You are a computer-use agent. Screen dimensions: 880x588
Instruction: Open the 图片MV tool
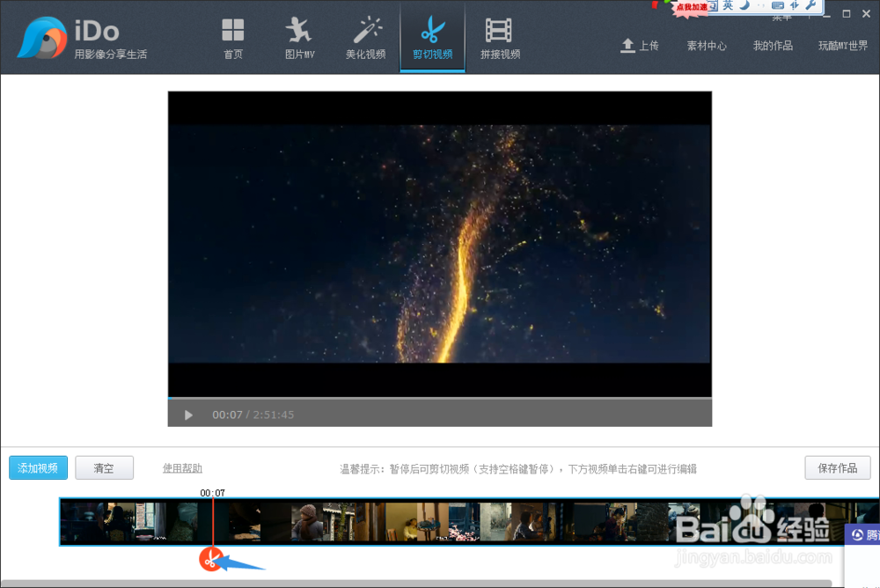click(299, 38)
